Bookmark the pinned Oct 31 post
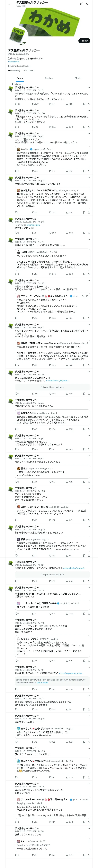 pos(84,104)
